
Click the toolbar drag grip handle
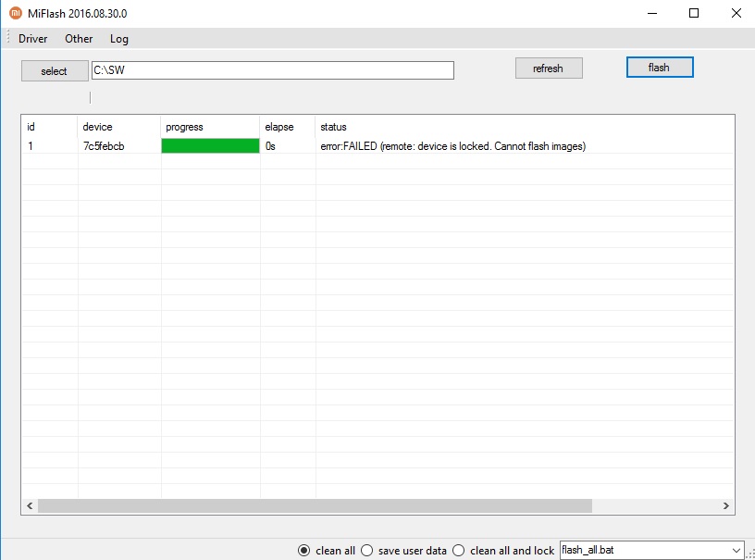pyautogui.click(x=8, y=38)
